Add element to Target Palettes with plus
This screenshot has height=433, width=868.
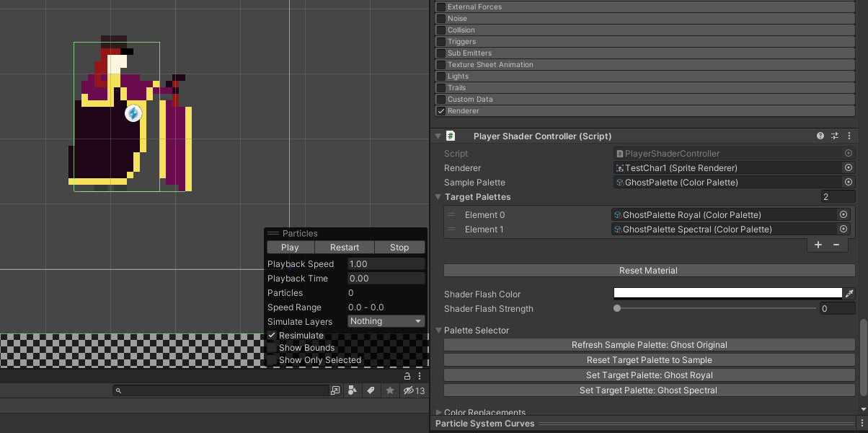click(818, 245)
